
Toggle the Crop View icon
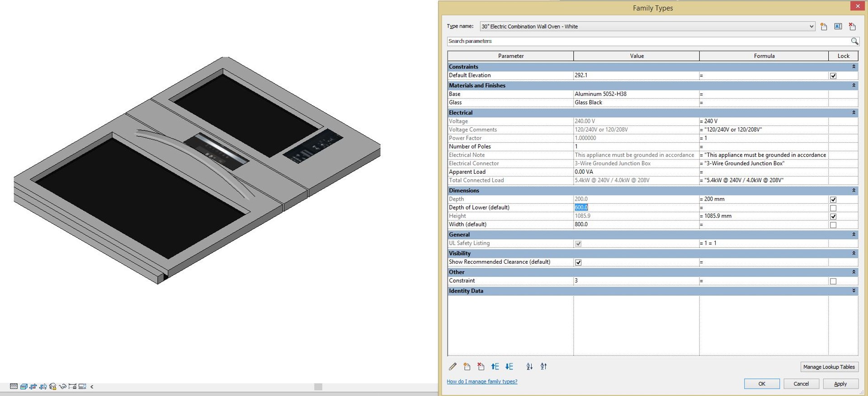(x=33, y=387)
